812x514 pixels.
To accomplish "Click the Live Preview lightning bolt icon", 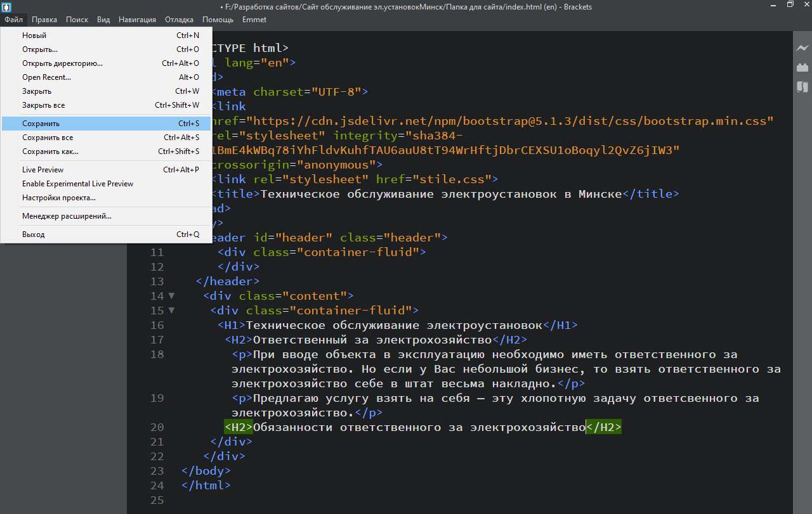I will coord(802,48).
